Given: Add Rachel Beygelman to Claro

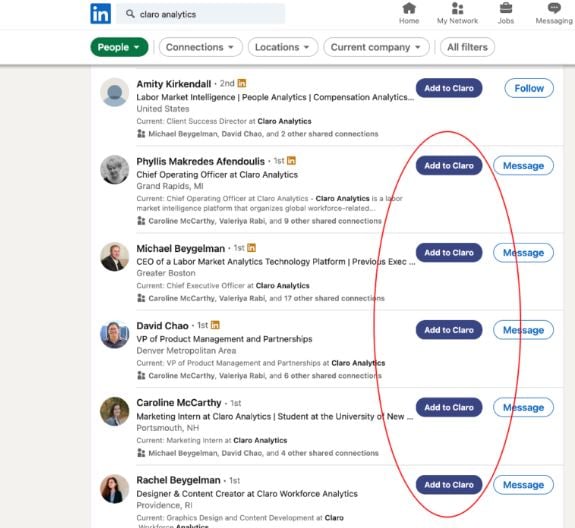Looking at the screenshot, I should pyautogui.click(x=449, y=485).
